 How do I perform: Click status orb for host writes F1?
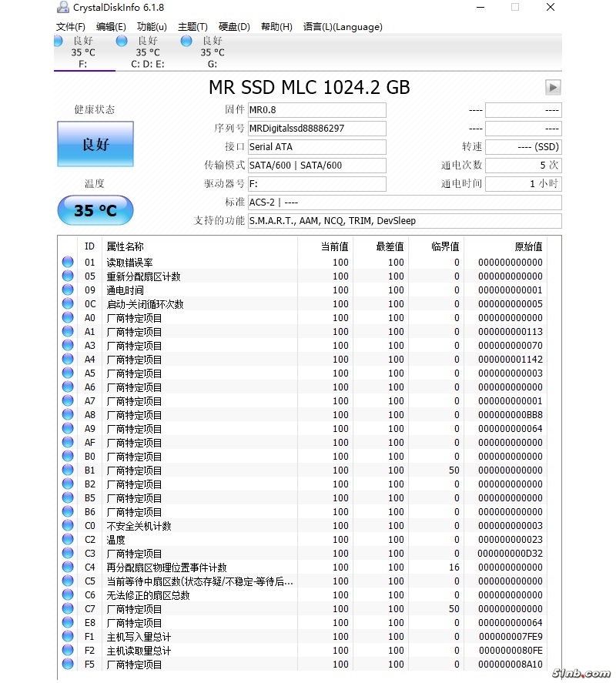[x=68, y=637]
